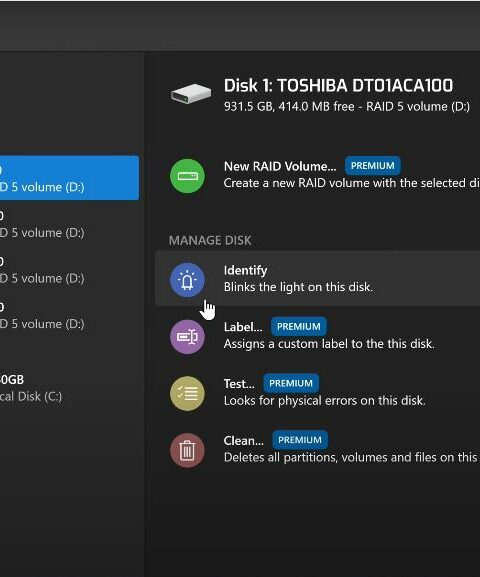Select the fourth RAID 5 volume disk in sidebar
This screenshot has width=480, height=577.
70,315
